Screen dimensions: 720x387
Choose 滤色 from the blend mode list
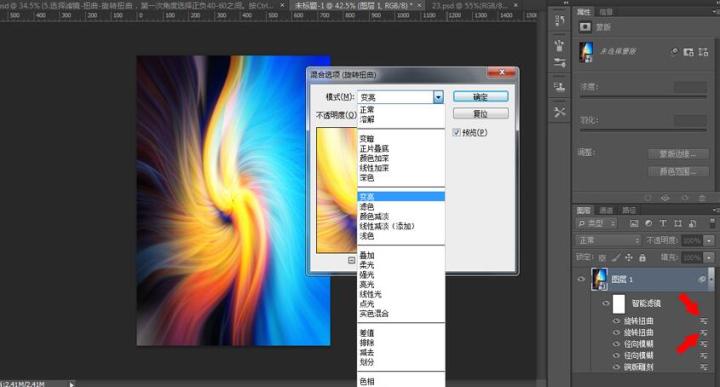pyautogui.click(x=367, y=207)
